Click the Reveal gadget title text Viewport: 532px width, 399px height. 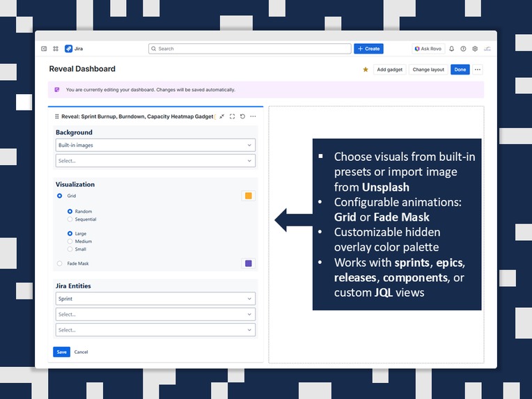click(x=137, y=116)
